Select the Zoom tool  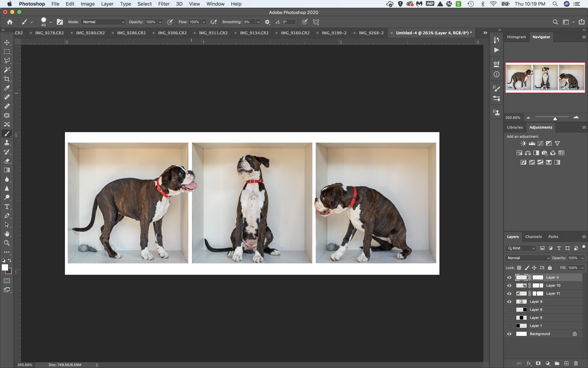click(7, 243)
